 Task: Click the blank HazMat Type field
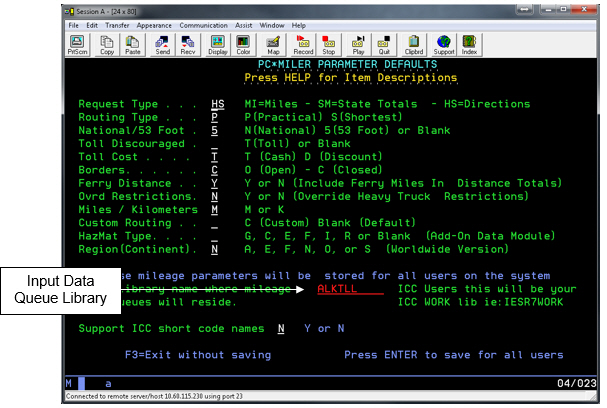pos(214,236)
